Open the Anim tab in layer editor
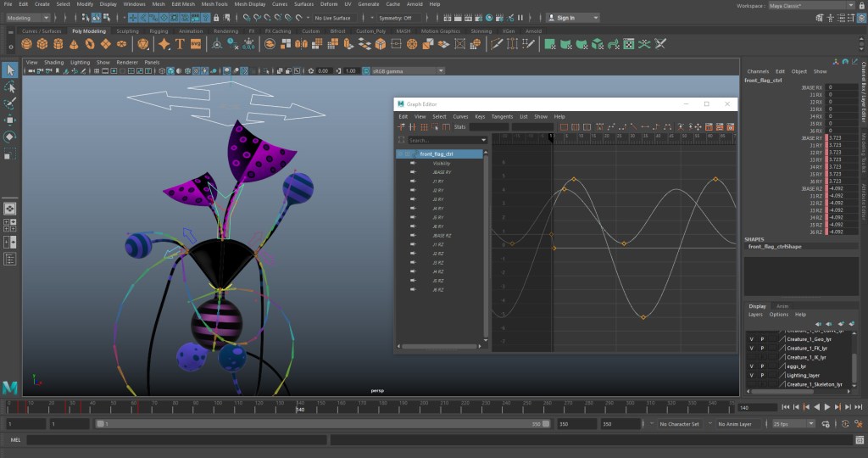 pyautogui.click(x=782, y=306)
